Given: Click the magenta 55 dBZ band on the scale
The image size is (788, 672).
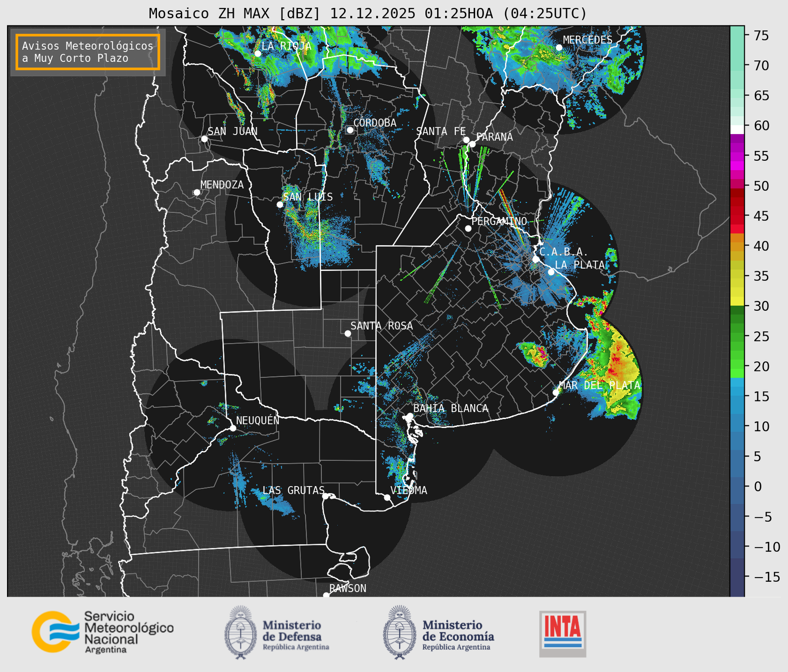Looking at the screenshot, I should 737,156.
